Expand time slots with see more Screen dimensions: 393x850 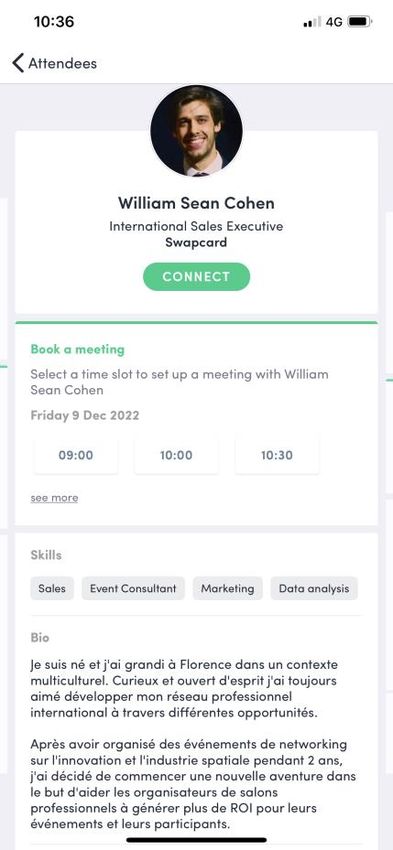pyautogui.click(x=54, y=498)
